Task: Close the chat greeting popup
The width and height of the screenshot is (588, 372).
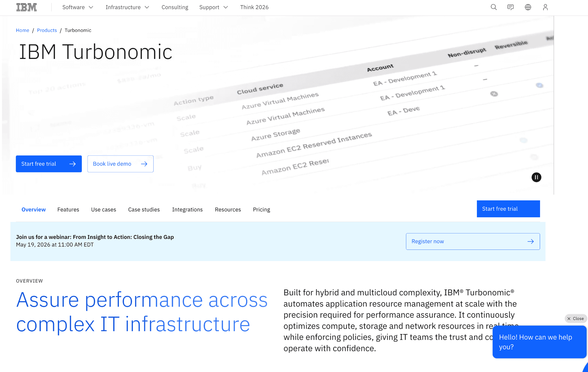Action: pyautogui.click(x=576, y=319)
